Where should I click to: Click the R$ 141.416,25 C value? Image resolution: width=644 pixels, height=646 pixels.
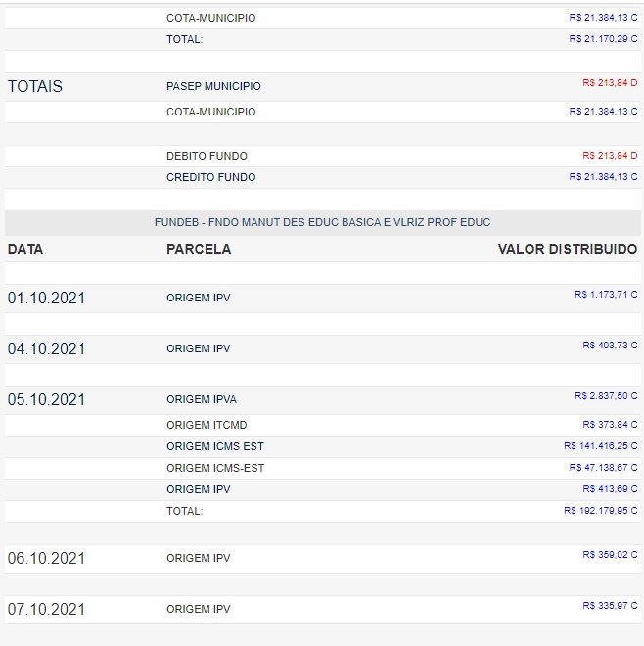pos(600,446)
